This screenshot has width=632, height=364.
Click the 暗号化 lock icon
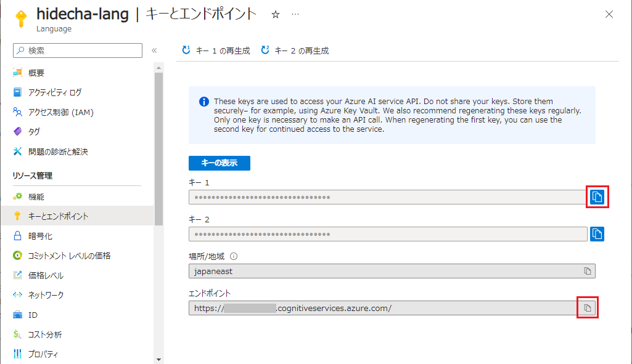tap(17, 235)
